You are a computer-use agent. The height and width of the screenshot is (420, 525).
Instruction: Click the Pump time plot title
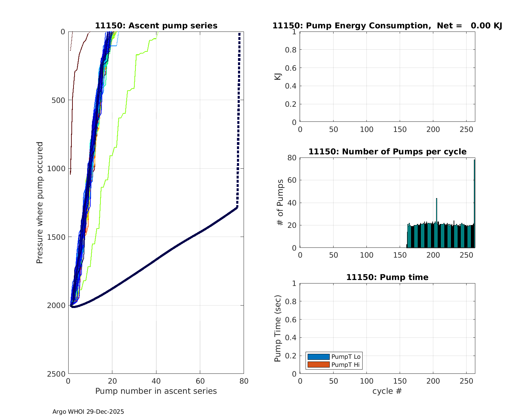(387, 277)
